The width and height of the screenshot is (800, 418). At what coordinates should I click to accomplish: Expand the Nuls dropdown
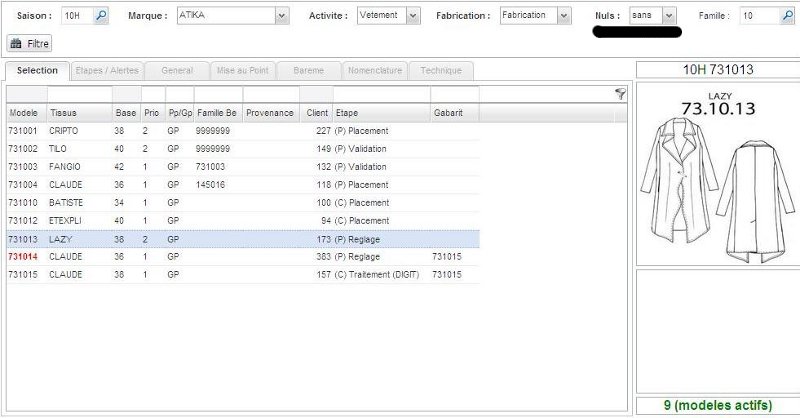(668, 16)
